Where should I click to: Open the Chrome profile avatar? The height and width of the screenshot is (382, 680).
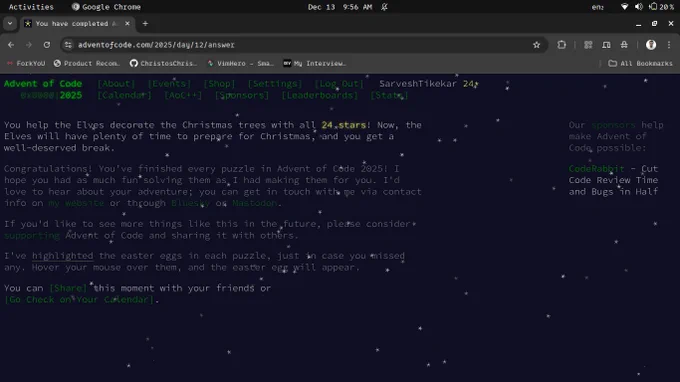651,45
